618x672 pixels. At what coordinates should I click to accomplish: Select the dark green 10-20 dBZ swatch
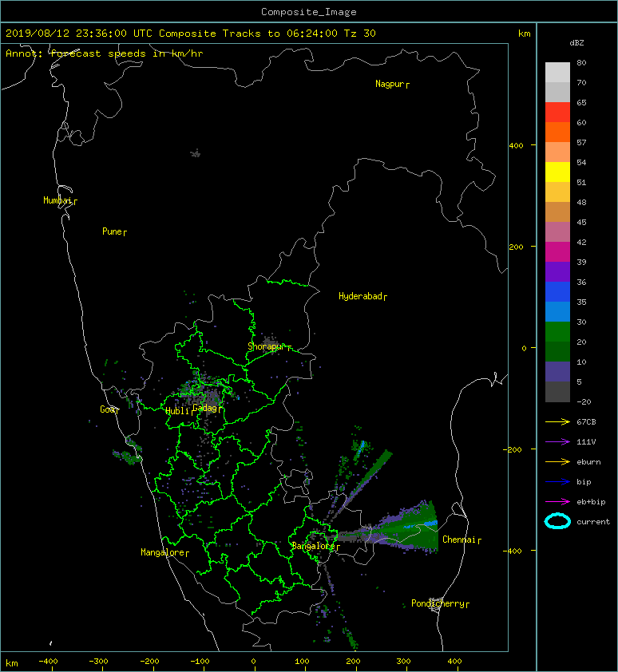[557, 351]
